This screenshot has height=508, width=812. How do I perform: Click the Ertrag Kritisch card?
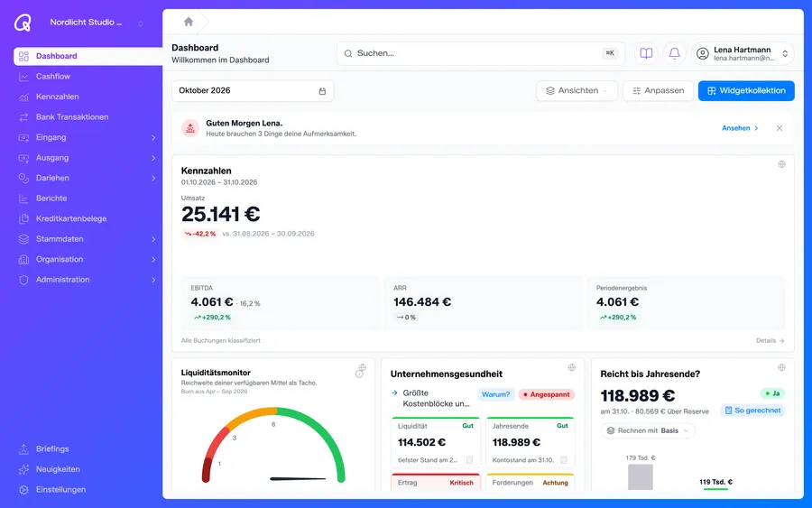(436, 482)
